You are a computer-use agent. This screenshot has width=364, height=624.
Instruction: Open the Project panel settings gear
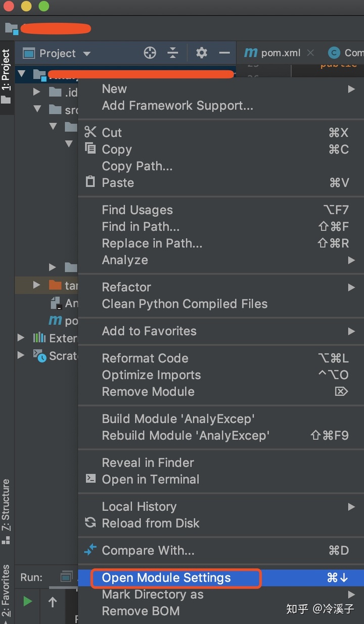point(201,53)
